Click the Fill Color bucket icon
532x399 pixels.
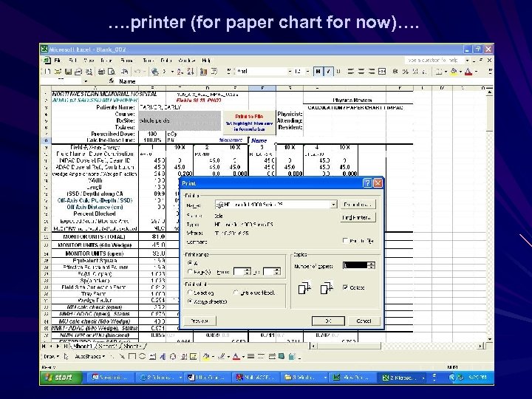point(454,72)
